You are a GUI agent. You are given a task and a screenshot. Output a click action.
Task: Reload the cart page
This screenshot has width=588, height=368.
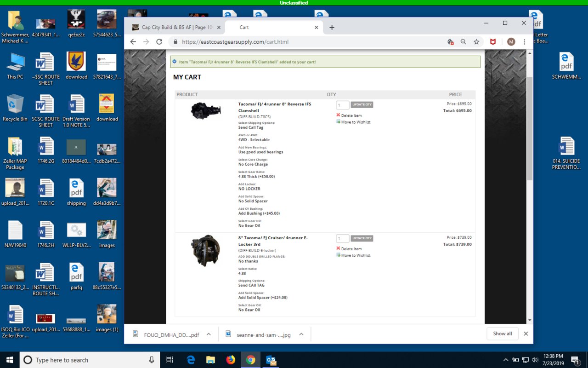click(159, 42)
